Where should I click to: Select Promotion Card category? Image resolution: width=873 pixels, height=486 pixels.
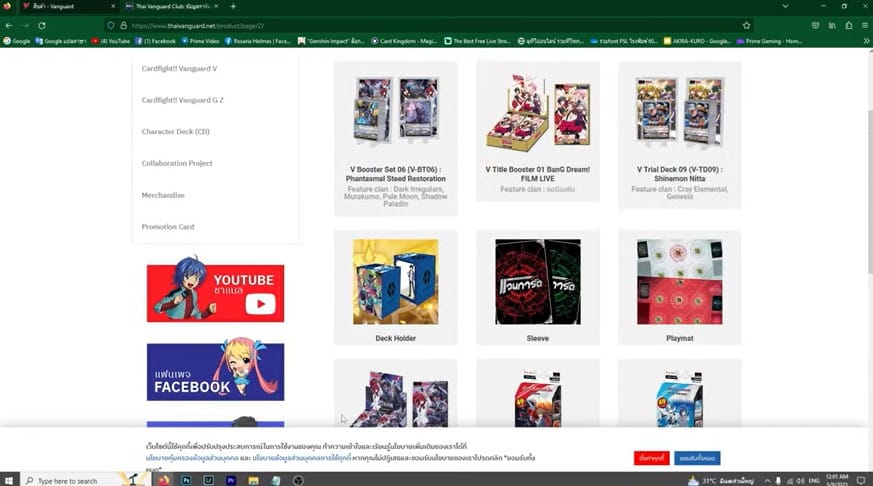pyautogui.click(x=168, y=227)
